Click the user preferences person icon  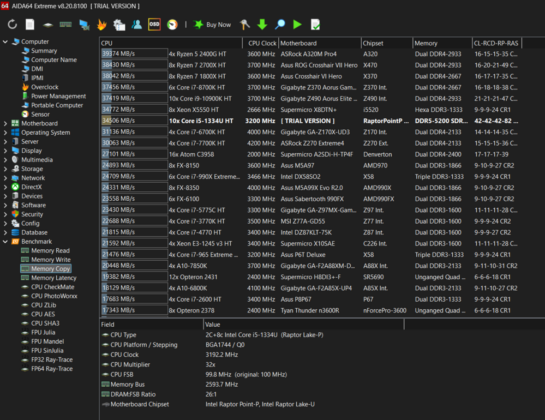click(137, 24)
